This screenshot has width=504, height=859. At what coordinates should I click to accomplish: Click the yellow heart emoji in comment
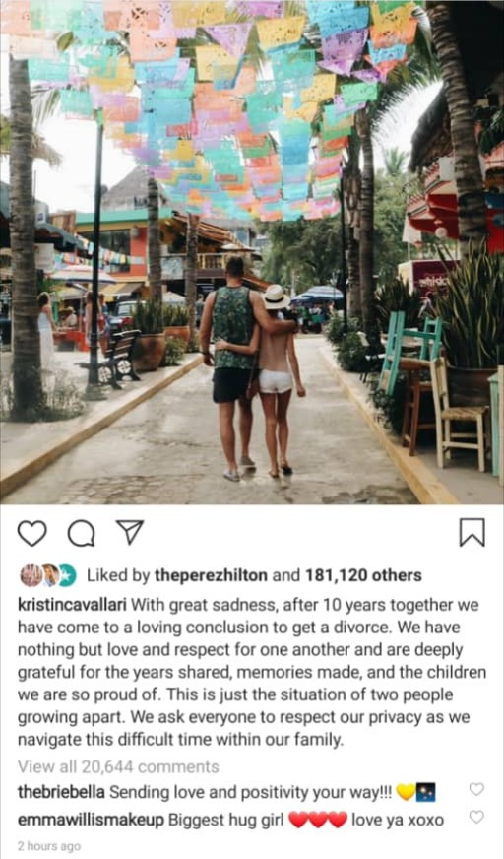(406, 792)
